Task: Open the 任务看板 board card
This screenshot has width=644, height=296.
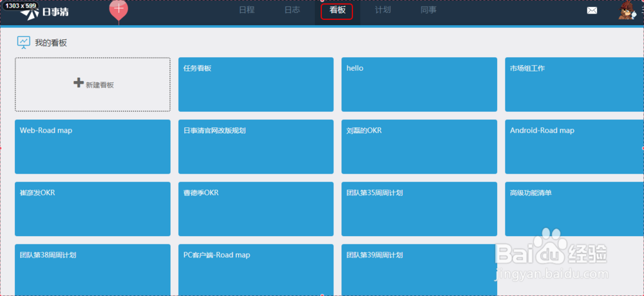Action: point(256,84)
